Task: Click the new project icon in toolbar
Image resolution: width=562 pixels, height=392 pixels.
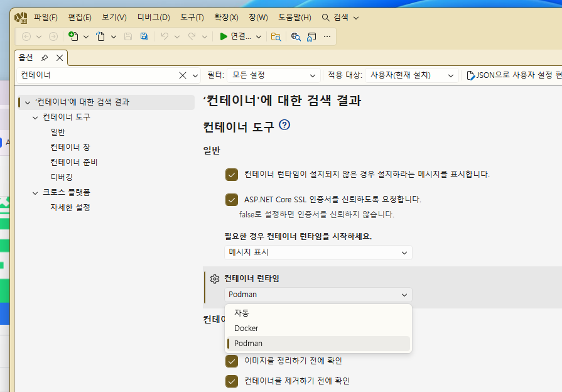Action: tap(73, 36)
